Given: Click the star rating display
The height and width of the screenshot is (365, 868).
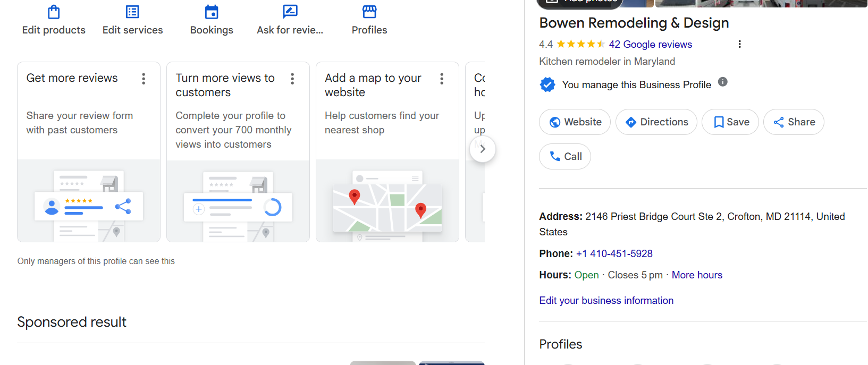Looking at the screenshot, I should (x=580, y=44).
